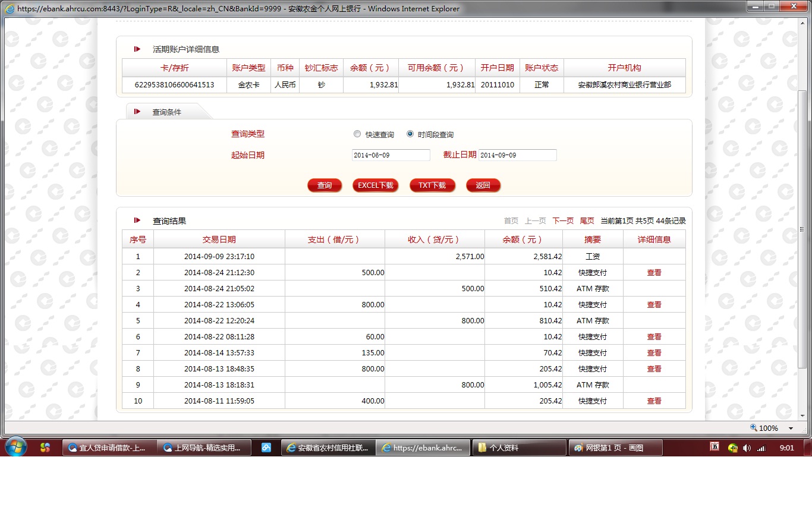Click the colorful pinned taskbar icon beside Start
The height and width of the screenshot is (520, 812).
(x=45, y=447)
